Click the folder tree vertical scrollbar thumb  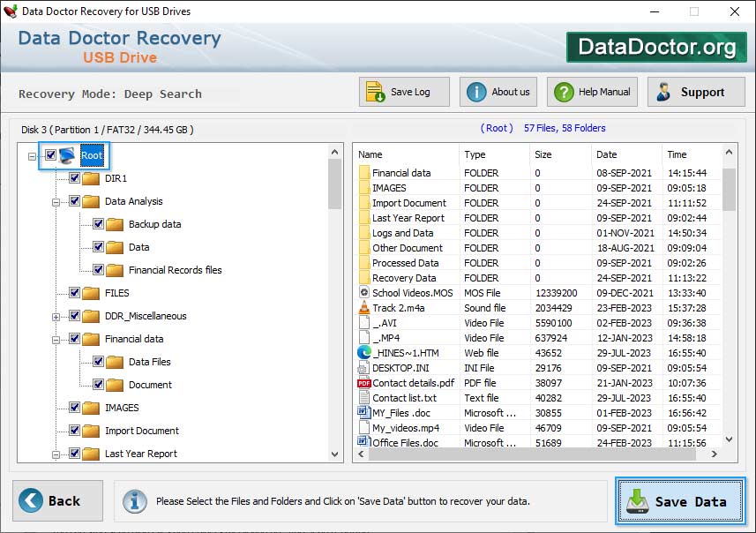pos(334,184)
